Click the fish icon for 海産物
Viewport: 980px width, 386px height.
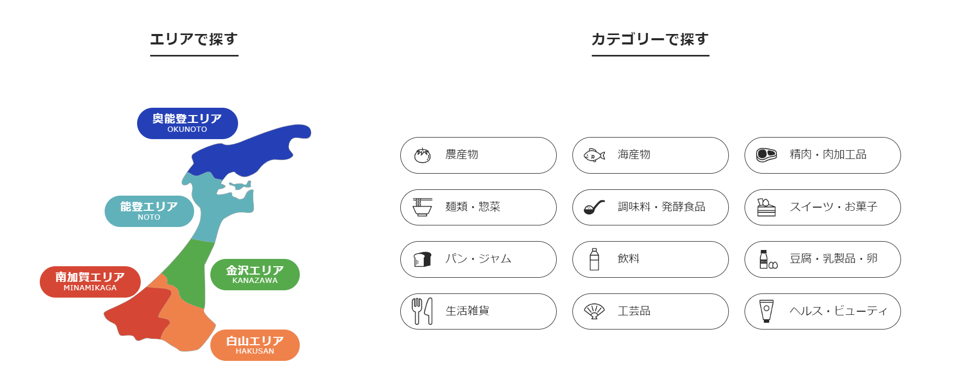[x=594, y=155]
